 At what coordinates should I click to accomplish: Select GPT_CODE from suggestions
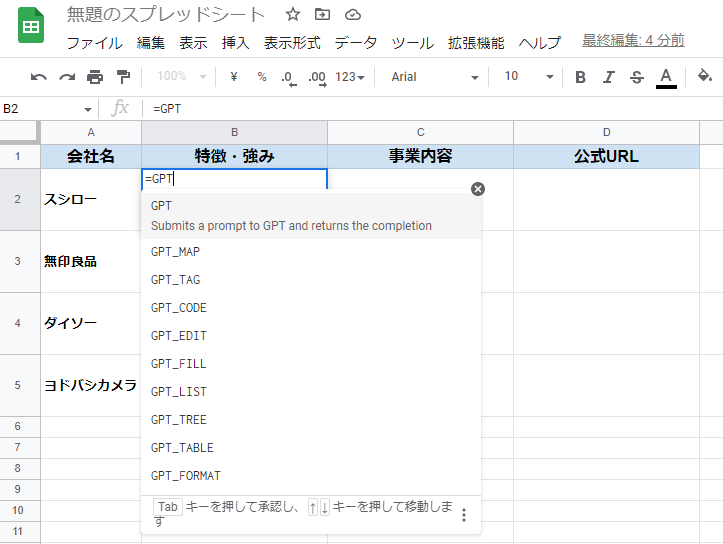tap(311, 308)
